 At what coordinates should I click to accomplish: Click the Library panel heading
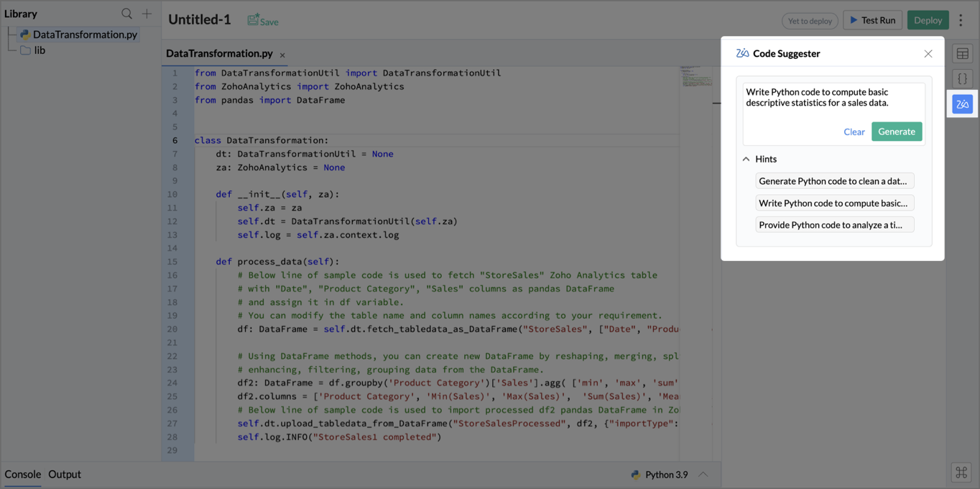[x=21, y=14]
